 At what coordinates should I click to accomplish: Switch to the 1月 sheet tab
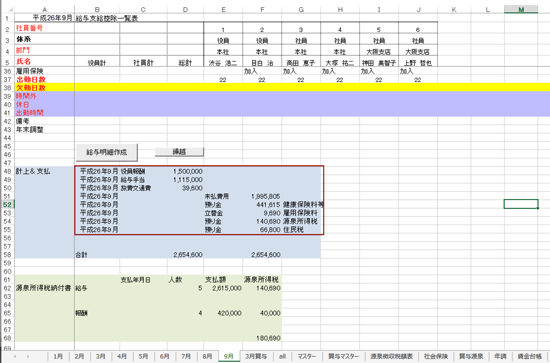(x=58, y=356)
